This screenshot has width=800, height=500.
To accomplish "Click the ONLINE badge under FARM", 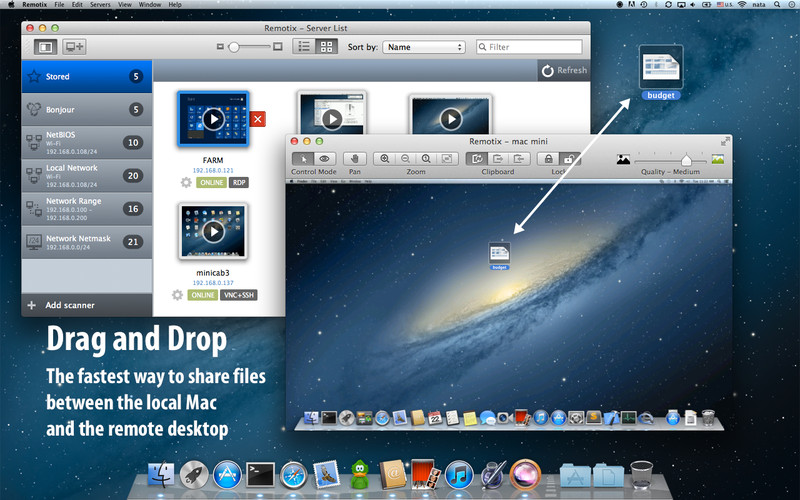I will (211, 183).
